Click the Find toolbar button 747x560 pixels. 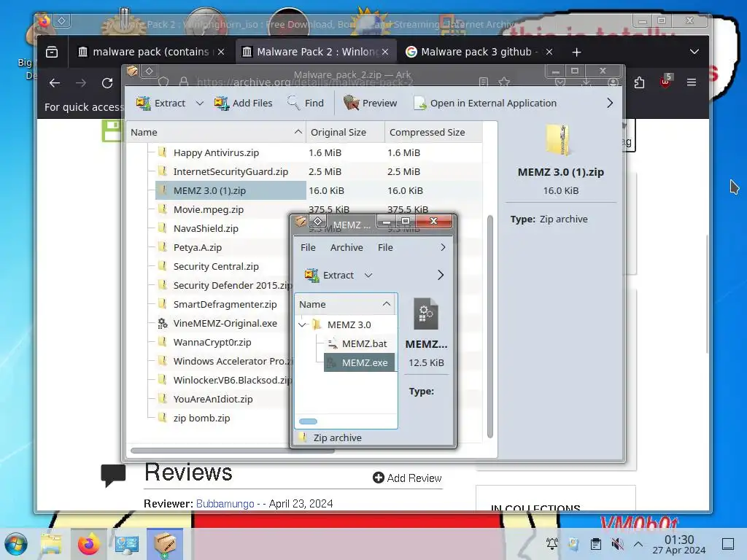306,103
